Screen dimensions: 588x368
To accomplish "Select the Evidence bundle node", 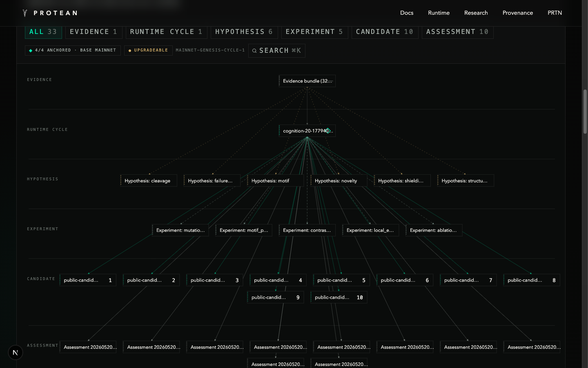I will pos(307,81).
